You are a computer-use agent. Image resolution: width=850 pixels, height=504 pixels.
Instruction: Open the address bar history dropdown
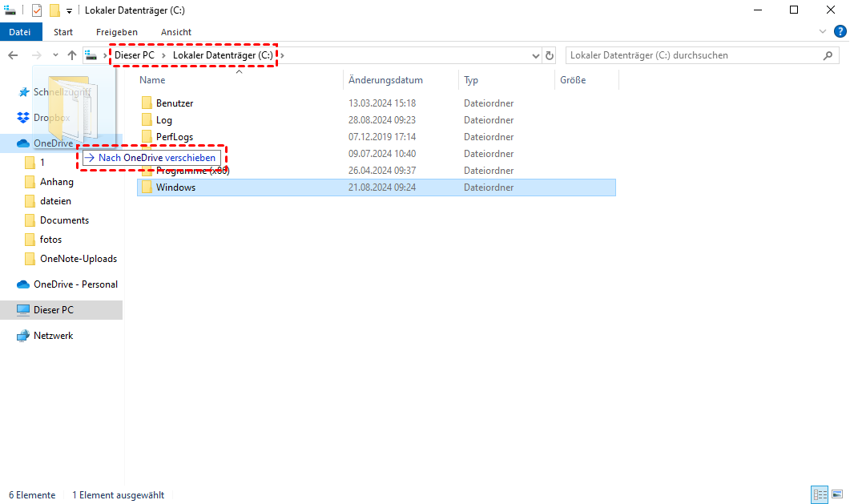click(536, 55)
